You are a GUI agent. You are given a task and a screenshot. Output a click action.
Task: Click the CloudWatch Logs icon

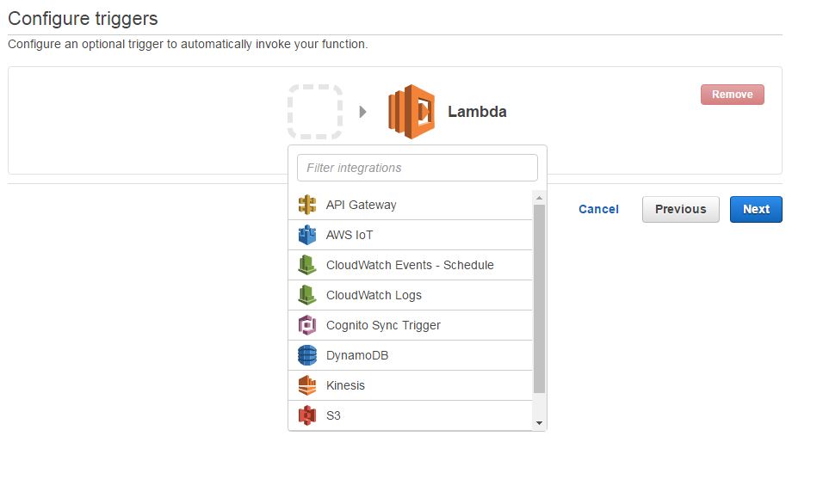(307, 295)
